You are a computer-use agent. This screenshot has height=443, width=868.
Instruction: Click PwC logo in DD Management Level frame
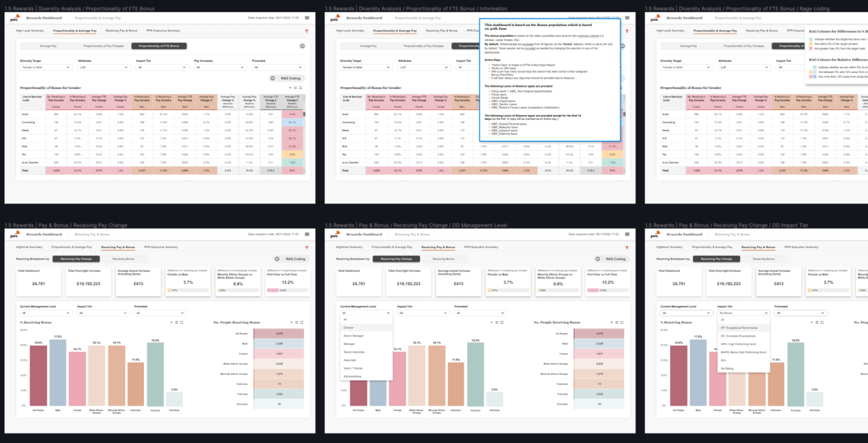[334, 235]
